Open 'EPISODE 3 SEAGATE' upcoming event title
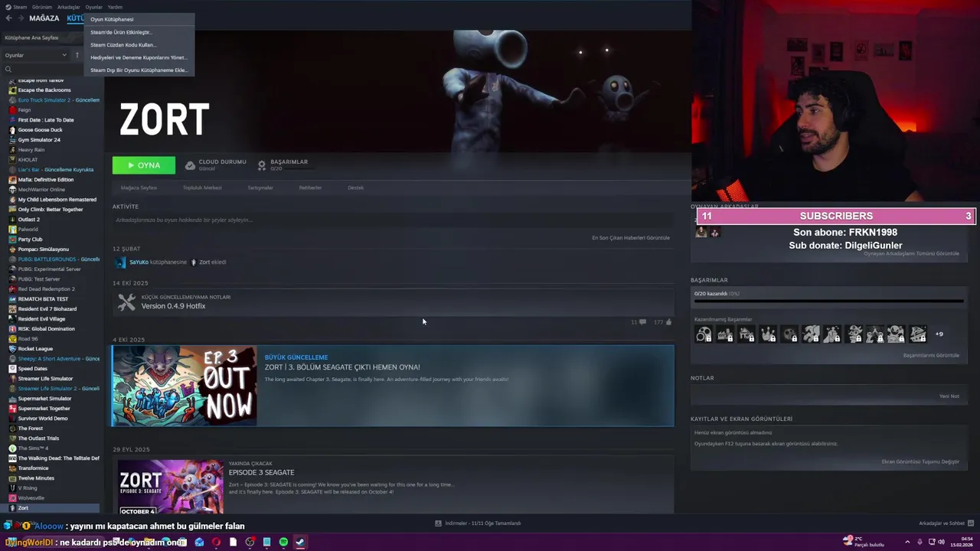 point(261,473)
